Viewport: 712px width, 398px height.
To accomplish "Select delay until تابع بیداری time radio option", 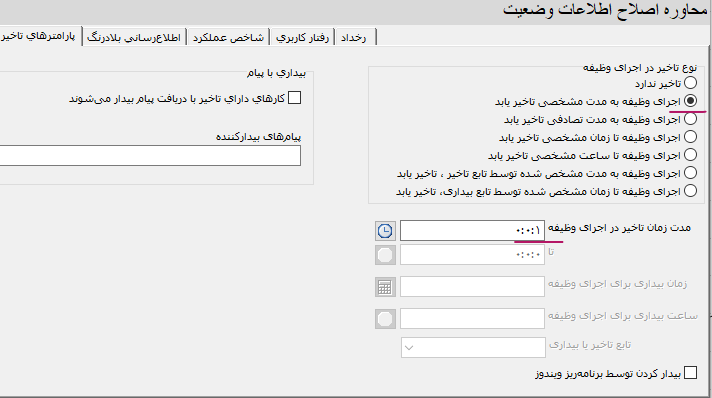I will pos(690,190).
